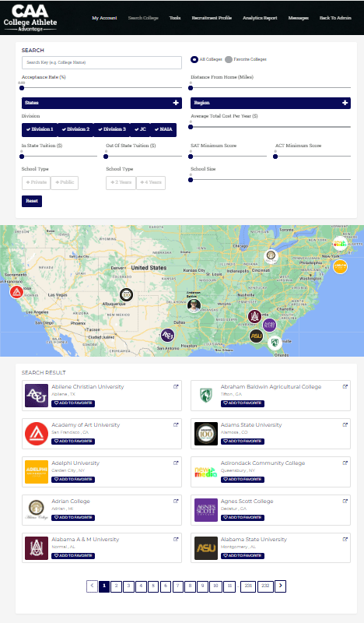Image resolution: width=364 pixels, height=623 pixels.
Task: Click the Academy of Art University red logo in results
Action: (37, 434)
